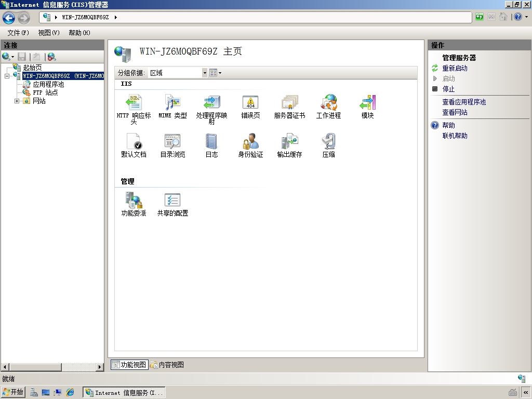Screen dimensions: 532x399
Task: Click the address bar path field
Action: tap(256, 17)
